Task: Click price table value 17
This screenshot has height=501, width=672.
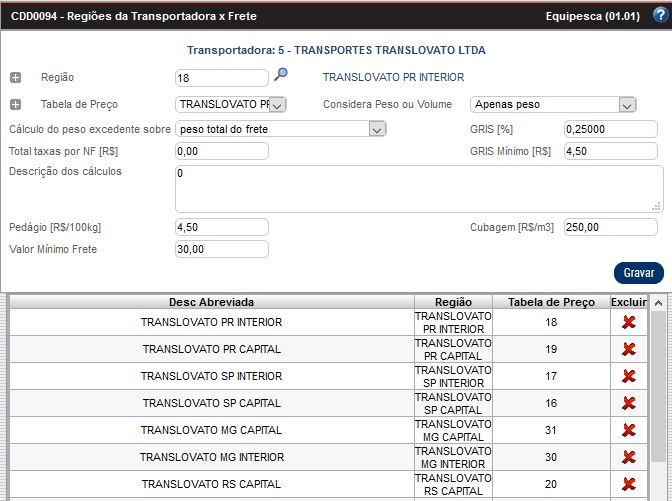Action: tap(551, 376)
